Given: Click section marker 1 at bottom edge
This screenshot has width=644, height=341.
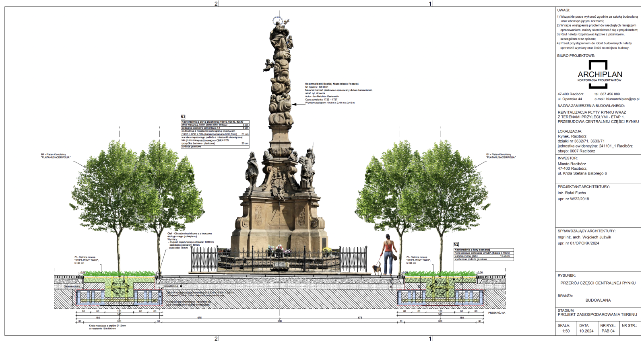Looking at the screenshot, I should click(430, 338).
